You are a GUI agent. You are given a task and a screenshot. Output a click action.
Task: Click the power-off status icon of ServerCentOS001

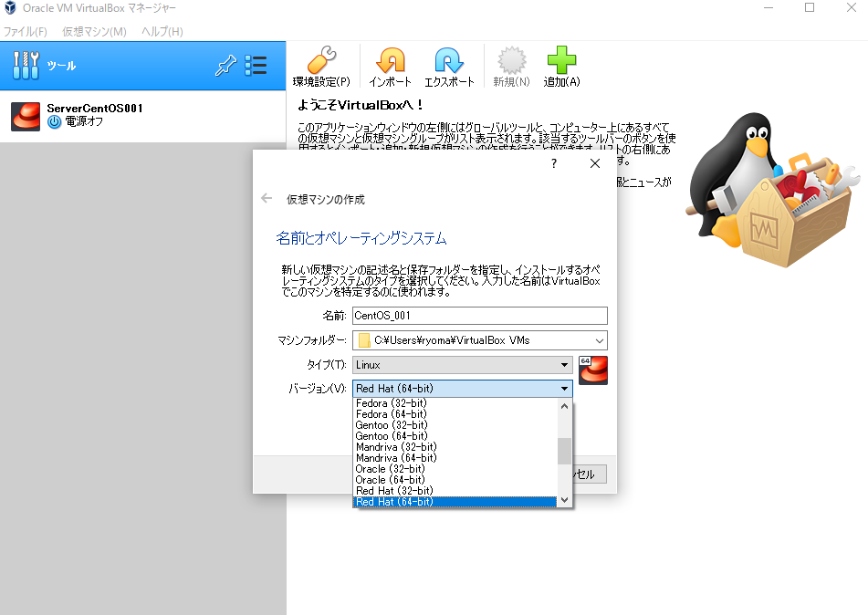click(54, 121)
